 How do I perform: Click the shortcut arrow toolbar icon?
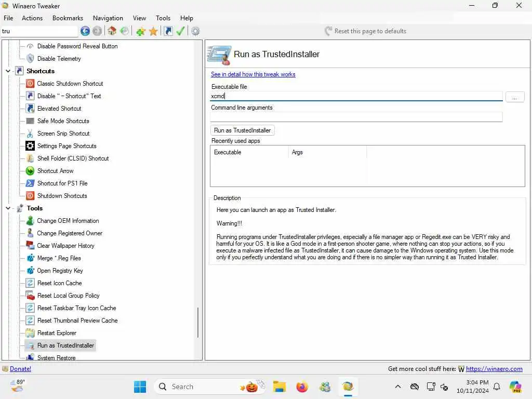168,31
